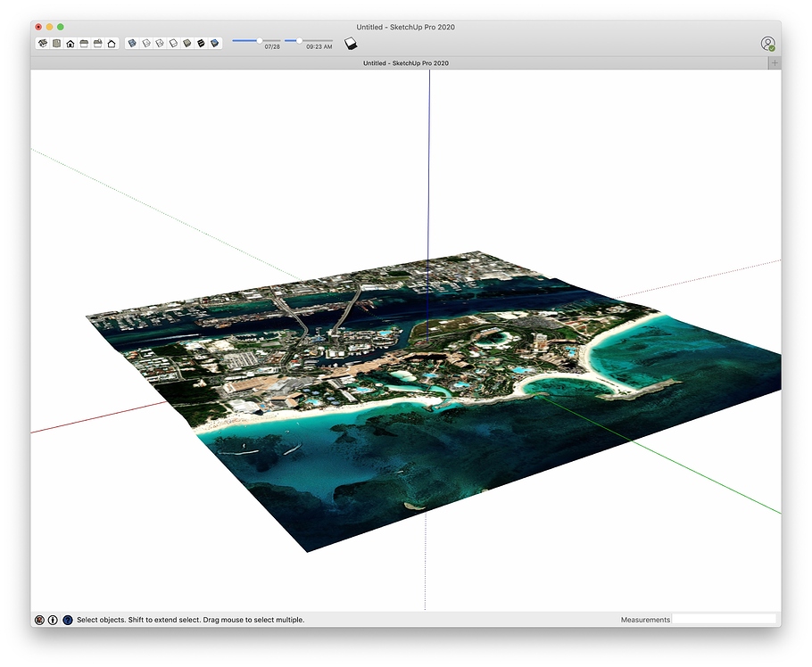
Task: Toggle shadows with the shadow display icon
Action: tap(350, 42)
